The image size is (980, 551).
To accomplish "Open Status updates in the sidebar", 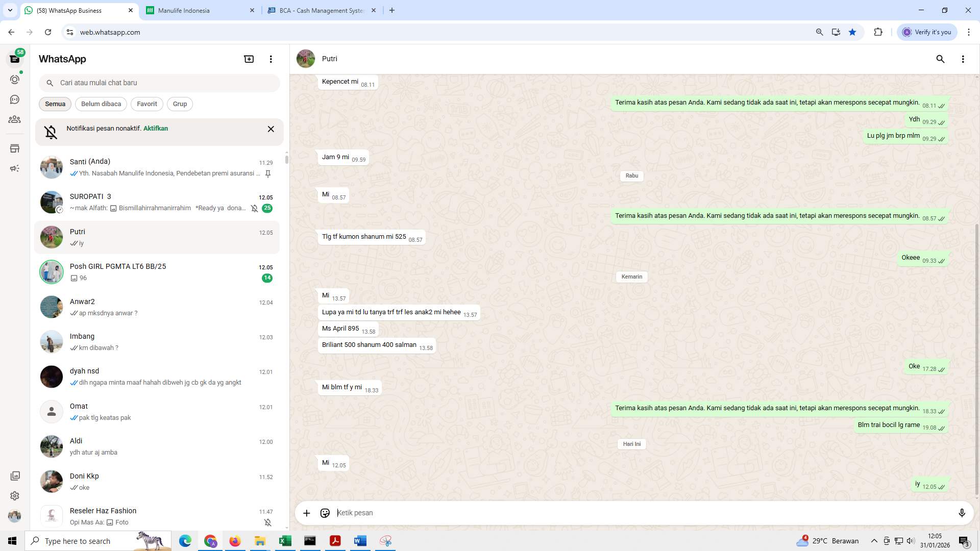I will (x=15, y=80).
